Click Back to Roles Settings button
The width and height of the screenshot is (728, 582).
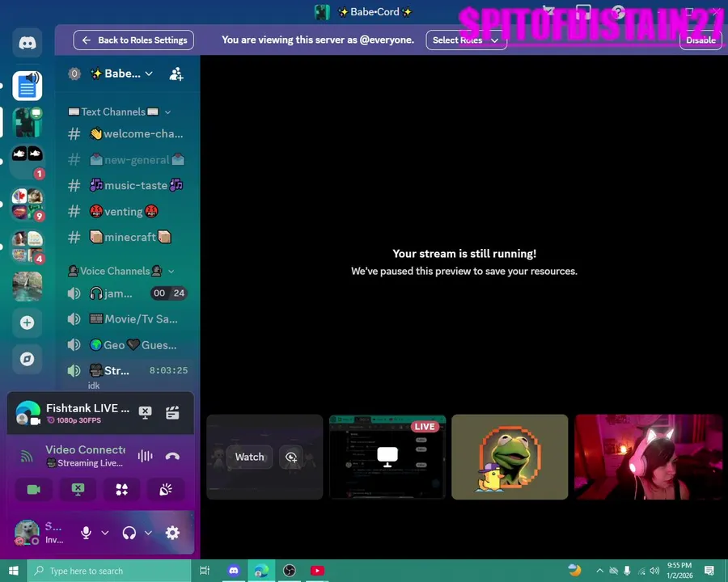pos(133,40)
